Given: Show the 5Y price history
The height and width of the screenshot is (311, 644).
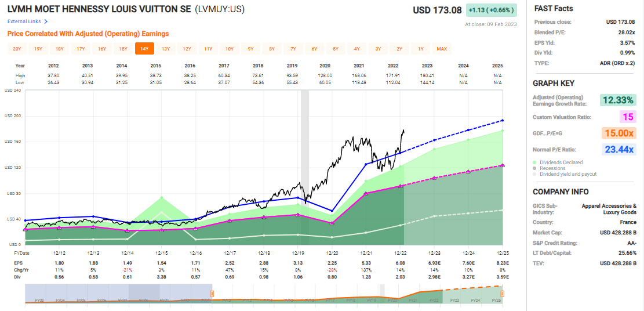Looking at the screenshot, I should click(x=336, y=49).
